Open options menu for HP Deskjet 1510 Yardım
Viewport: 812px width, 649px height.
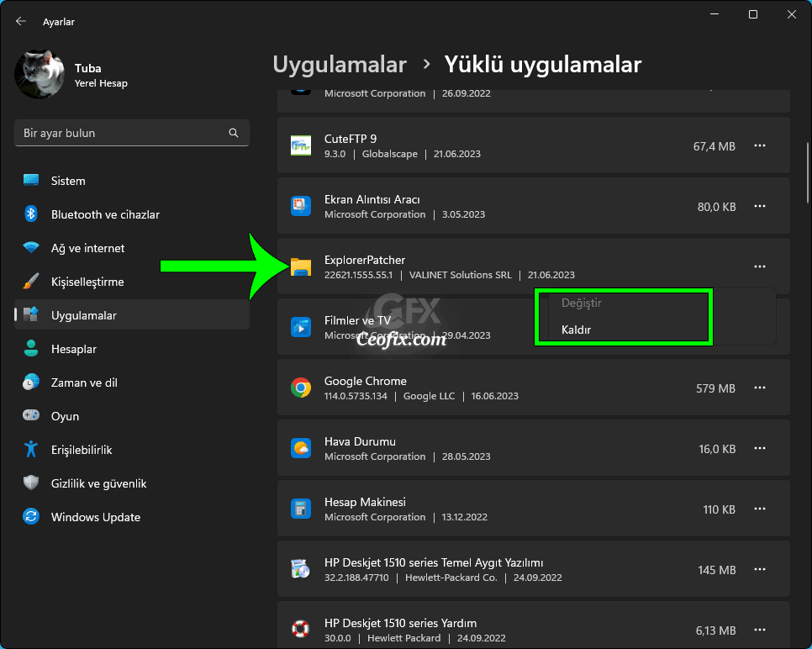pos(759,630)
